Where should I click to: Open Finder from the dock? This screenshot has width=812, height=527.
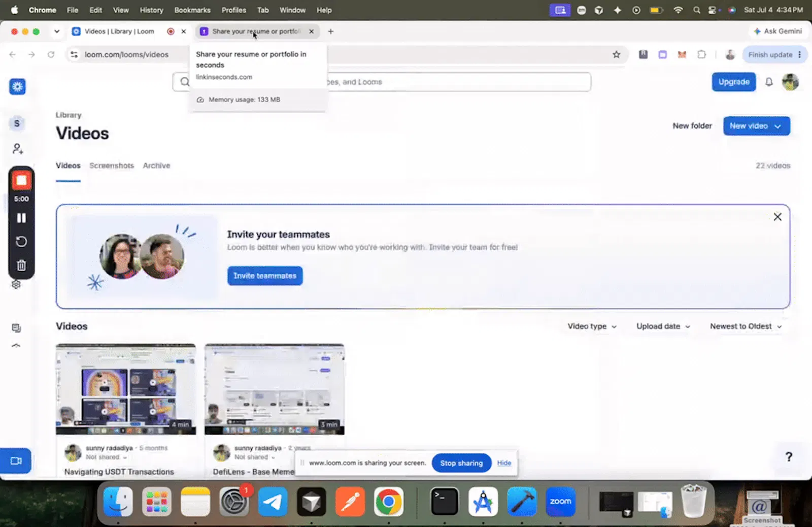click(118, 502)
